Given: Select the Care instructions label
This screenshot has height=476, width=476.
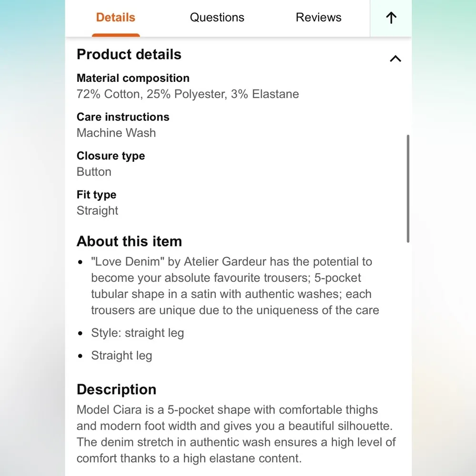Looking at the screenshot, I should [x=123, y=117].
